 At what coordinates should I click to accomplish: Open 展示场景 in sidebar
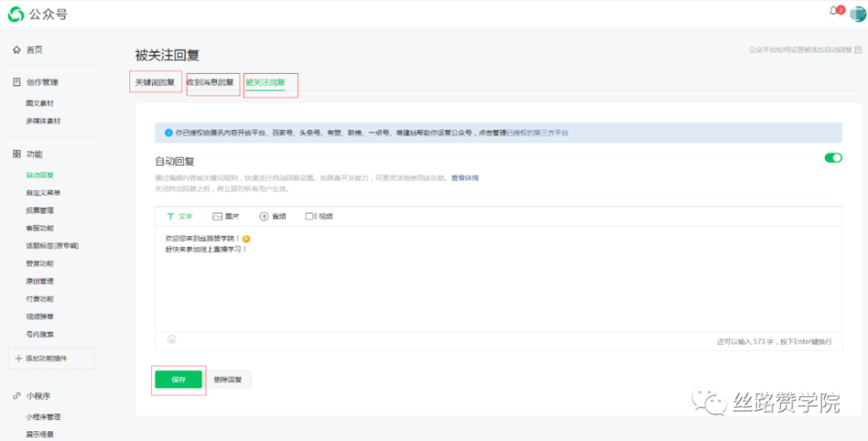click(40, 435)
